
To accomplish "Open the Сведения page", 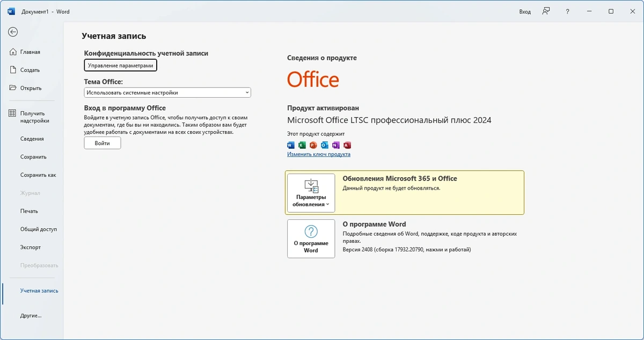I will click(x=32, y=139).
